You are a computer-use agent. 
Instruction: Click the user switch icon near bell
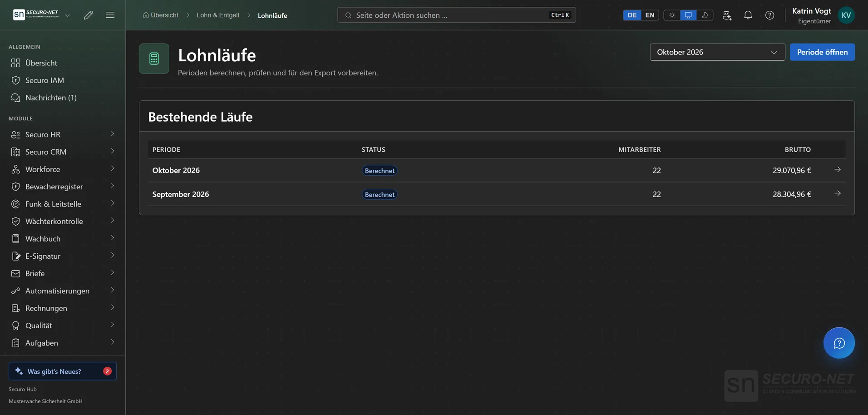[x=727, y=15]
